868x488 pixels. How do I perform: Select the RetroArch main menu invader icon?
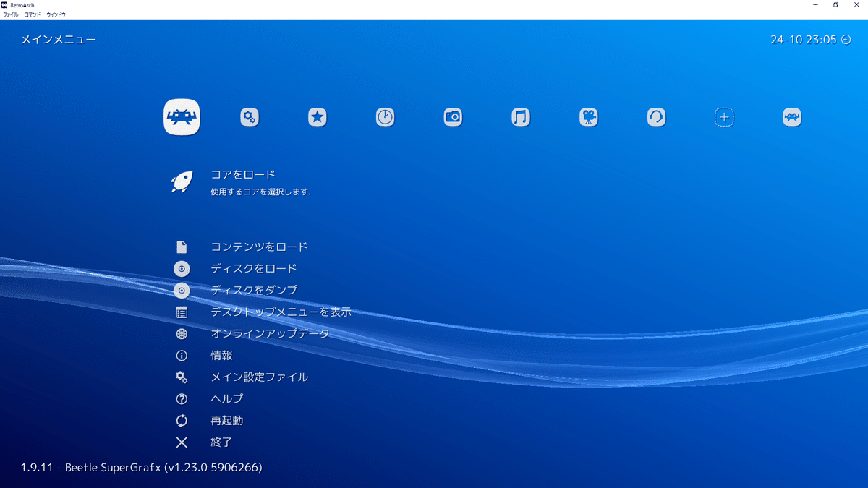182,116
